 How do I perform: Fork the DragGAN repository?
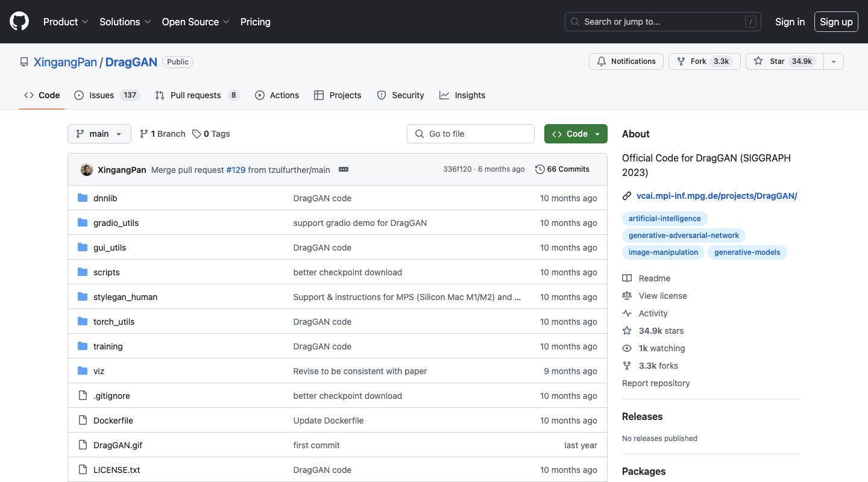(x=704, y=61)
